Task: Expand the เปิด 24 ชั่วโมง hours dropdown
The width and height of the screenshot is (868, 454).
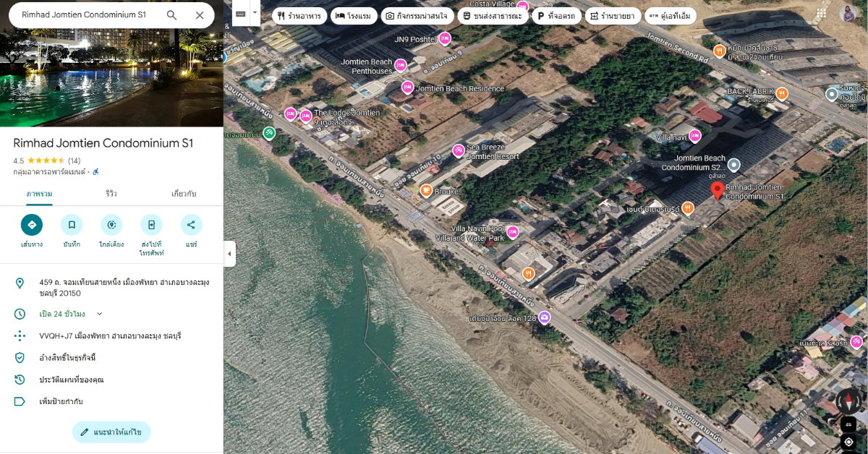Action: (100, 314)
